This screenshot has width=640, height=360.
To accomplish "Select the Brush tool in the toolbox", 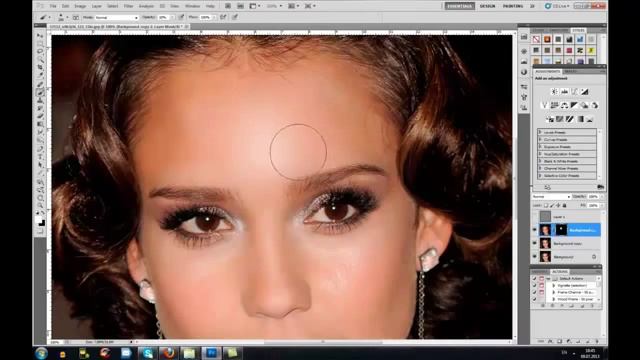I will click(40, 93).
